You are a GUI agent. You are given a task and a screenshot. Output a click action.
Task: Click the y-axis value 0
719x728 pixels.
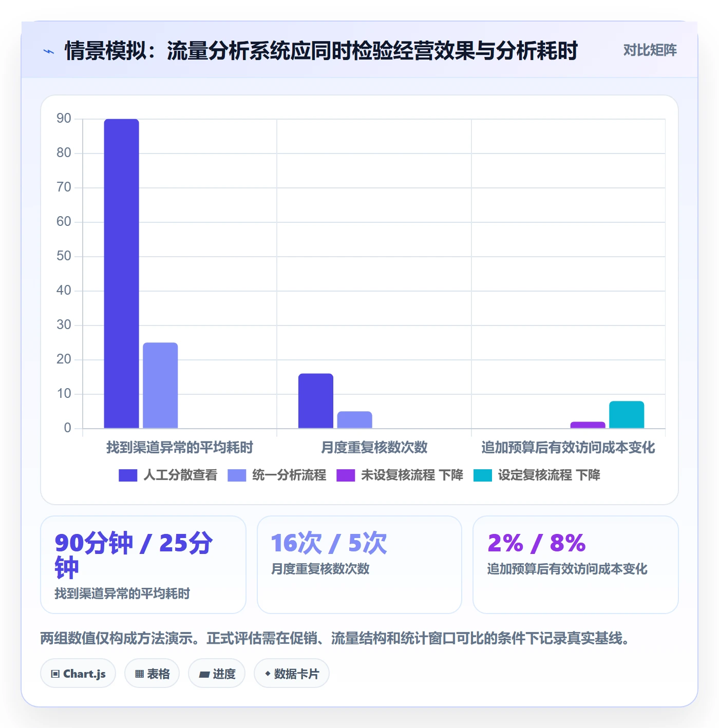67,428
